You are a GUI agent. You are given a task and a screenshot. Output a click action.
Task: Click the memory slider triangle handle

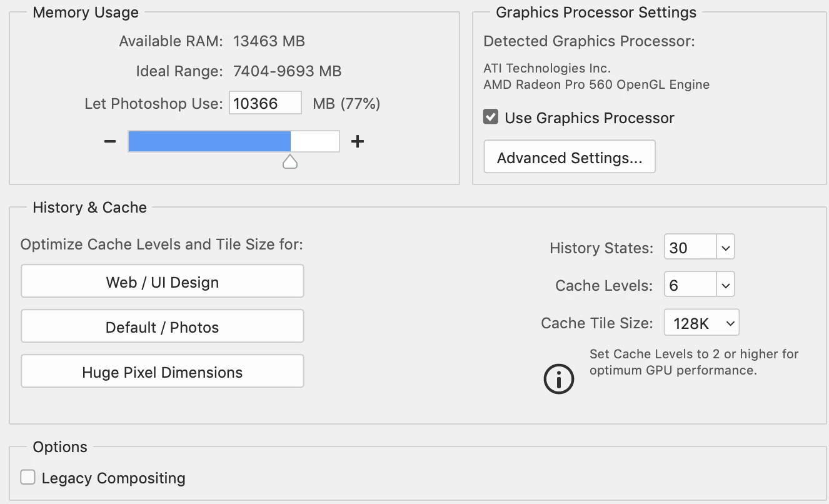(x=290, y=163)
